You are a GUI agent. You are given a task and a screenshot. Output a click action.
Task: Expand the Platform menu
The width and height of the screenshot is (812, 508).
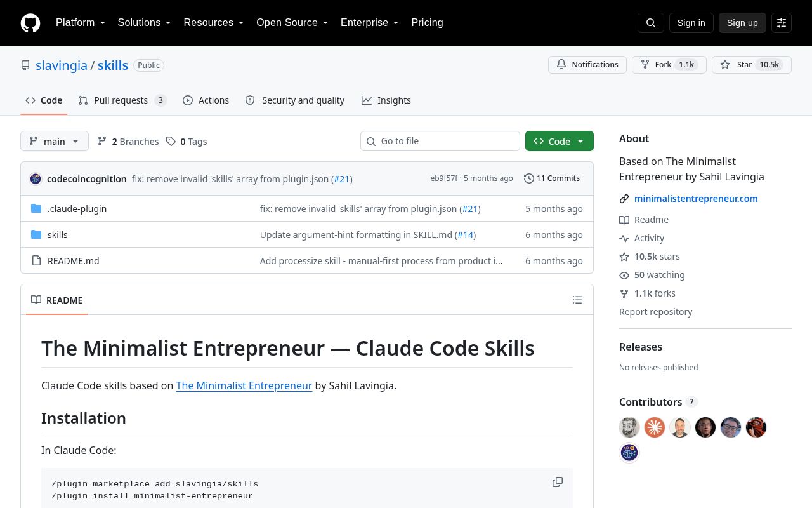81,23
